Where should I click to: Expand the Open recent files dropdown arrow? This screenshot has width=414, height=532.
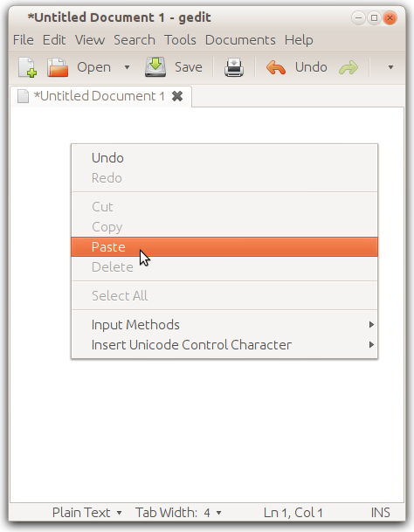pyautogui.click(x=127, y=67)
